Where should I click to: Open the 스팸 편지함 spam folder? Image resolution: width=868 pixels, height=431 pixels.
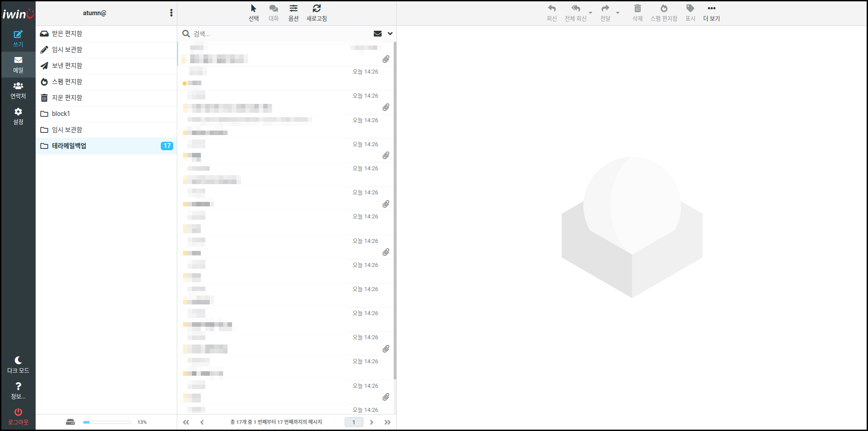(106, 82)
